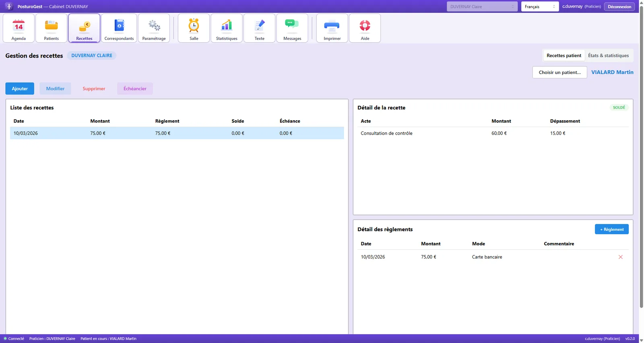Click the Modifier button
Screen dimensions: 644x343
pyautogui.click(x=55, y=88)
